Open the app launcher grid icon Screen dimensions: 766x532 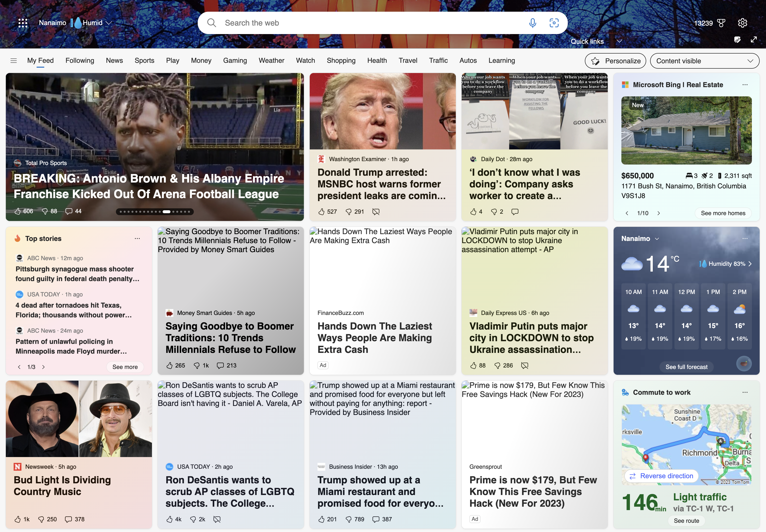tap(23, 23)
